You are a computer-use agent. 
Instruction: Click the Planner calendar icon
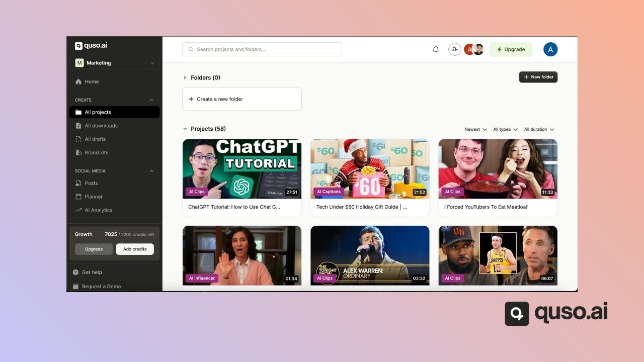[78, 197]
